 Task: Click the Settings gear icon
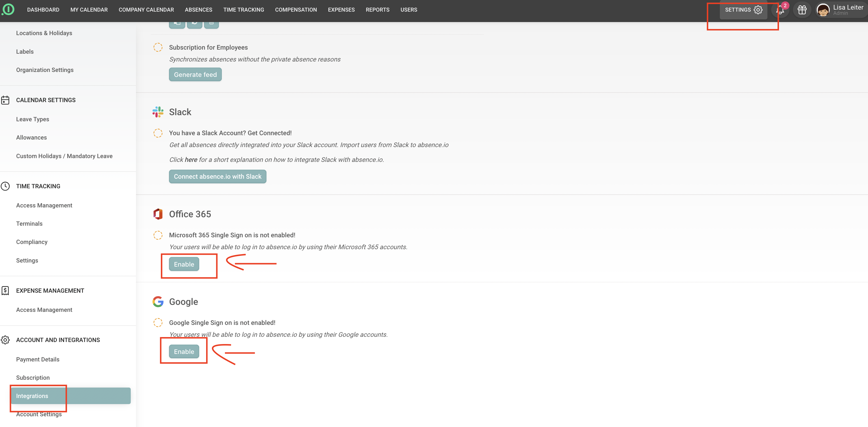pos(758,10)
